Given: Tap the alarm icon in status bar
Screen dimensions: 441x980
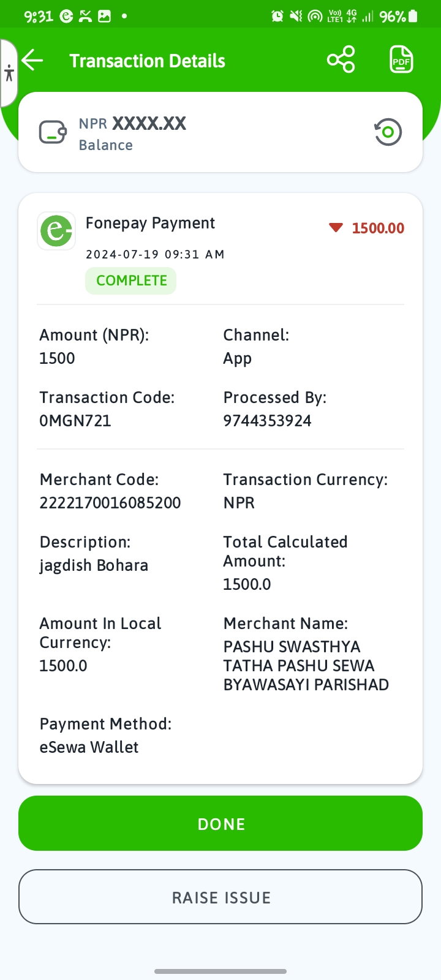Looking at the screenshot, I should 277,17.
